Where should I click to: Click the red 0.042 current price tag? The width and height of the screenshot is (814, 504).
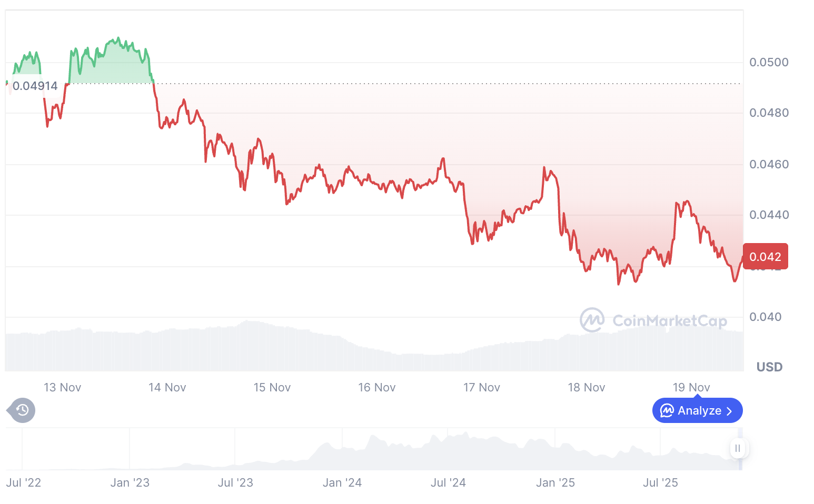click(x=765, y=257)
